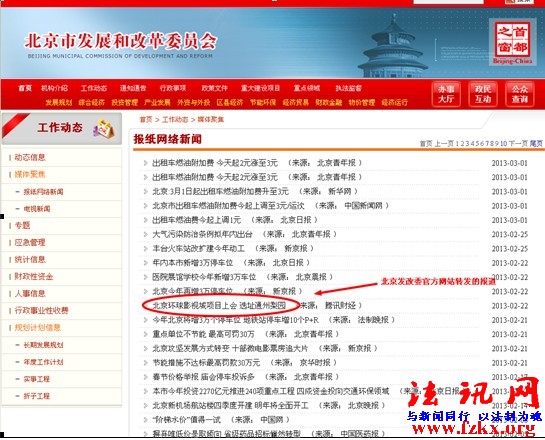Open the 公众查询 button
Viewport: 545px width, 440px height.
520,94
